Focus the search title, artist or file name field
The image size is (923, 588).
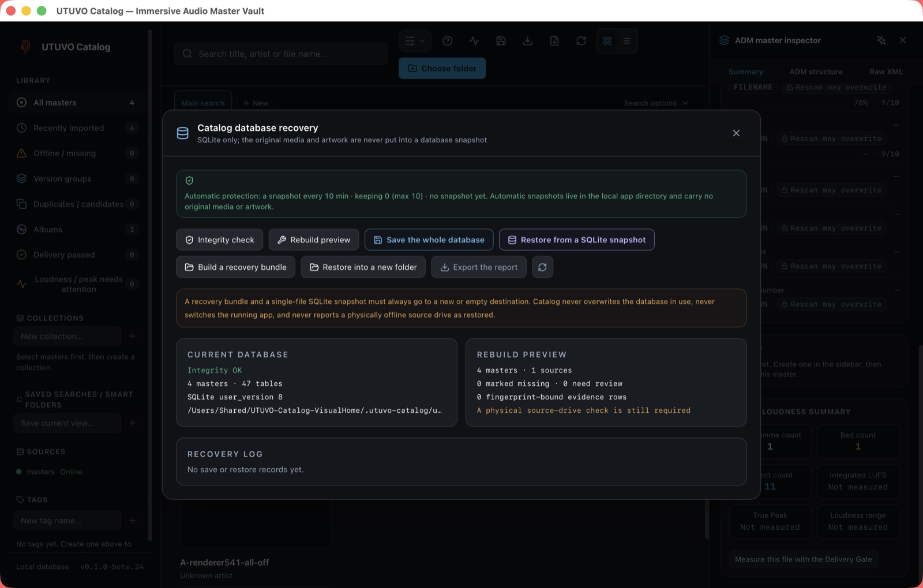[x=281, y=54]
